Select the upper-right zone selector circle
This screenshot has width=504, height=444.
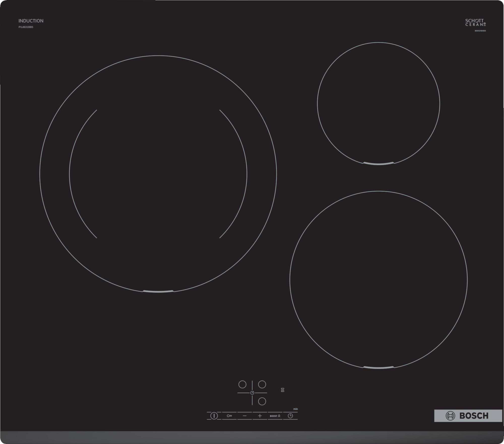point(262,384)
